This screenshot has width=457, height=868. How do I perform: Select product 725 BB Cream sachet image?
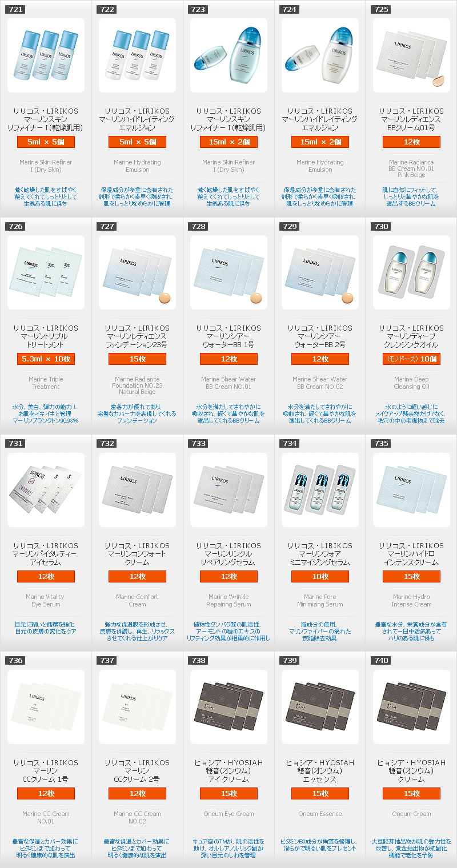[411, 55]
